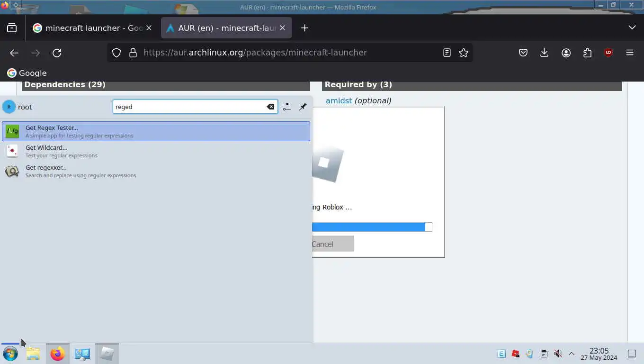Click the Dependencies (29) heading
The height and width of the screenshot is (364, 644).
(x=65, y=84)
